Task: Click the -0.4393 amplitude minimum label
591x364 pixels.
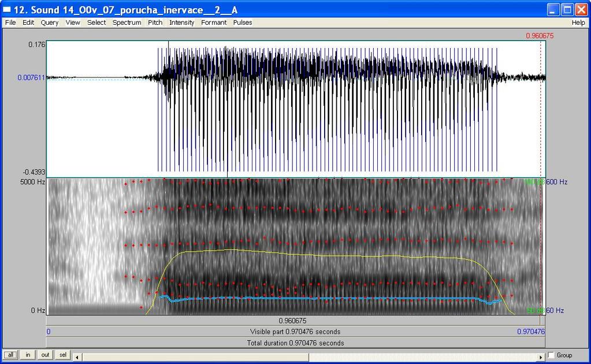Action: (x=34, y=172)
